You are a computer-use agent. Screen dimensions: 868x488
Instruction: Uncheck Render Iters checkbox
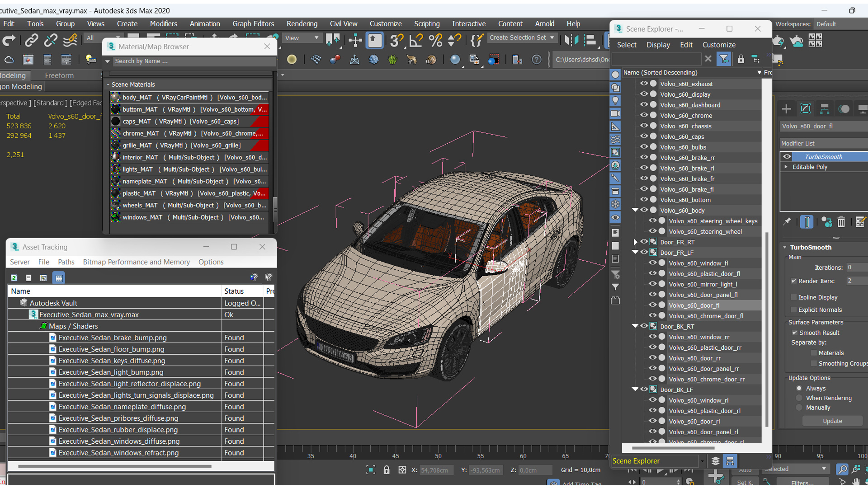tap(793, 281)
